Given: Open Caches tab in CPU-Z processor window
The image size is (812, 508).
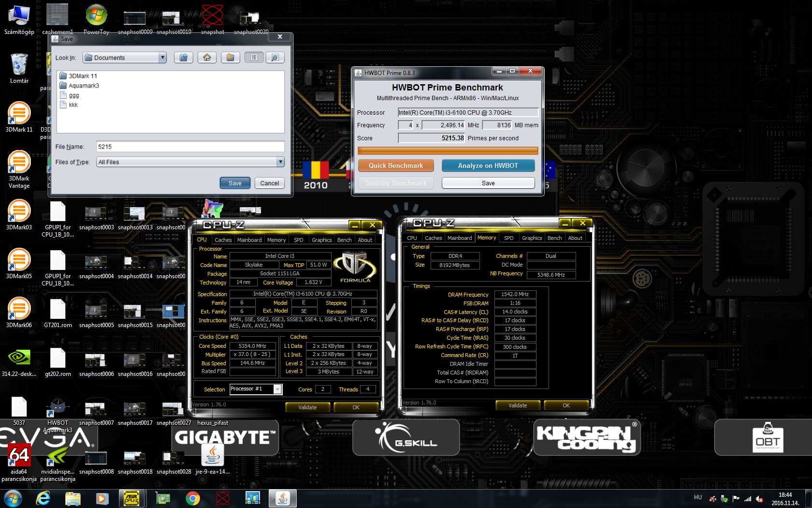Looking at the screenshot, I should [x=223, y=240].
